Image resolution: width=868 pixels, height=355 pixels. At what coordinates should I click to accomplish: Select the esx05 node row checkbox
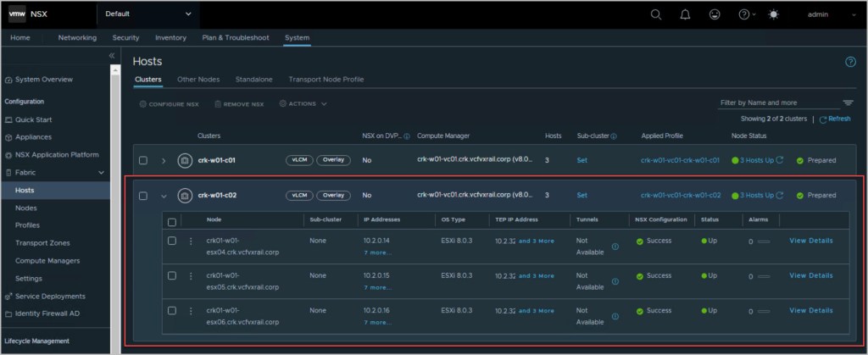pos(172,275)
